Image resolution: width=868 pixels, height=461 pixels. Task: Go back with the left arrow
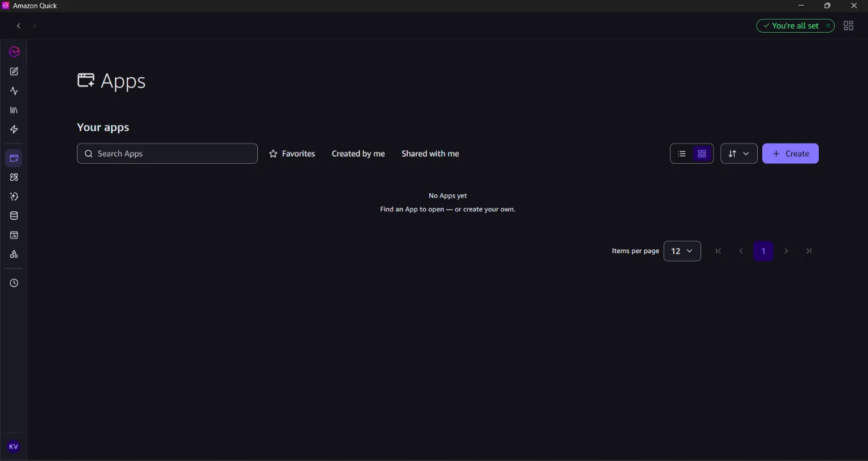19,26
